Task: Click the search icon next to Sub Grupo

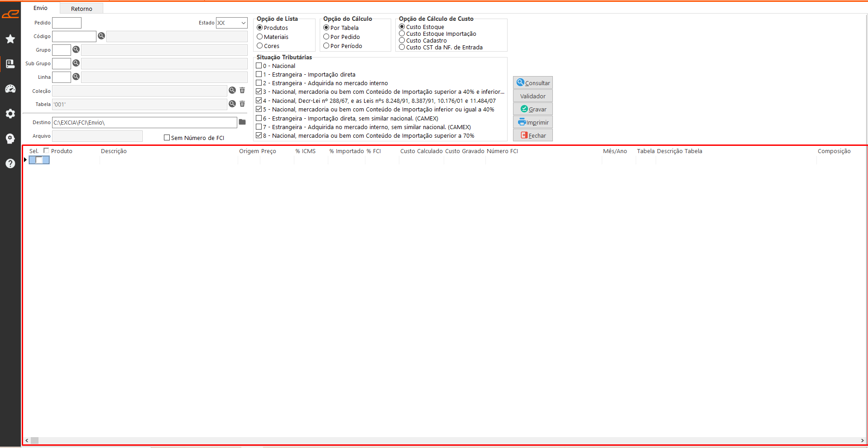Action: pyautogui.click(x=76, y=63)
